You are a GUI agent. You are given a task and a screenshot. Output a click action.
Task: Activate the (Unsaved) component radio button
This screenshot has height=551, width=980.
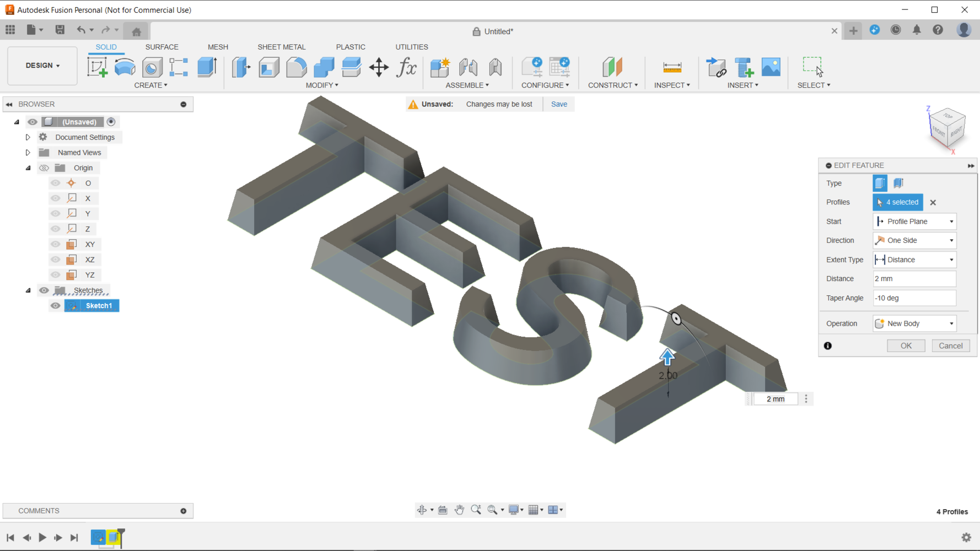click(111, 122)
